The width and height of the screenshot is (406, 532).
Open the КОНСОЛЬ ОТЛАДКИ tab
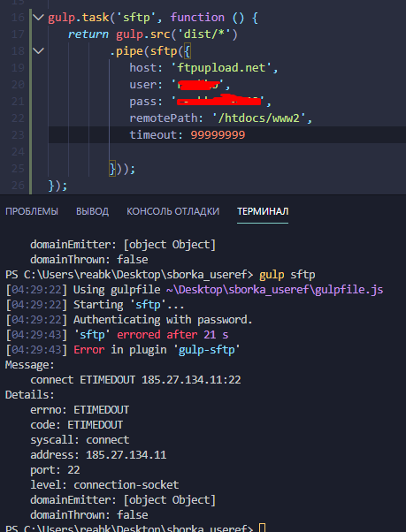coord(172,211)
